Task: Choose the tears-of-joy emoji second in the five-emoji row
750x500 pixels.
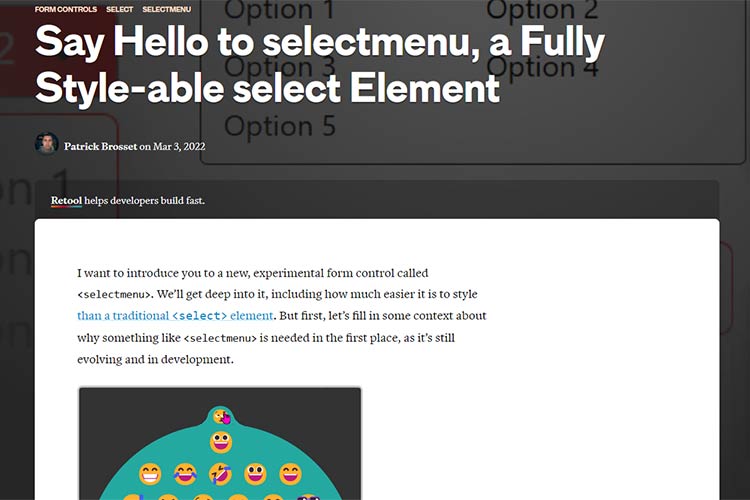Action: [x=185, y=473]
